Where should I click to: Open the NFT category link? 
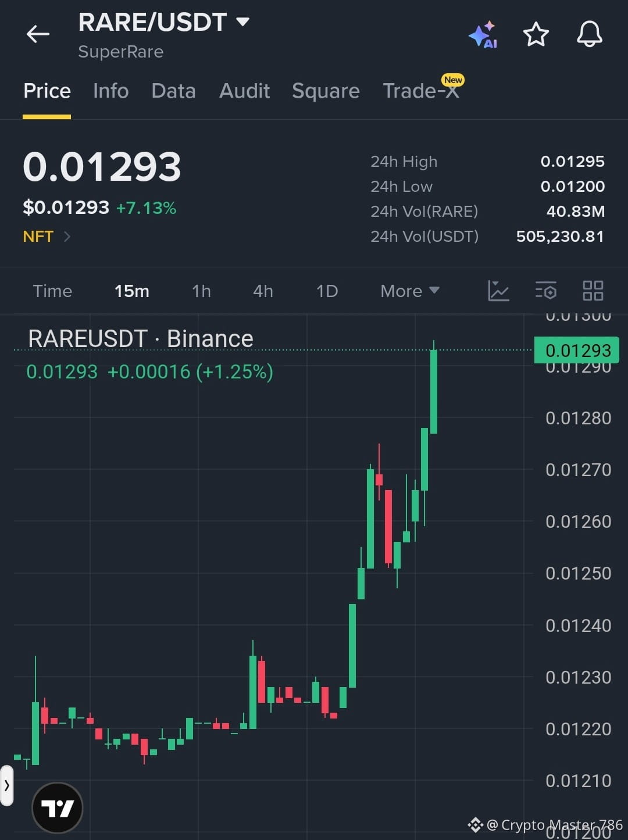47,237
